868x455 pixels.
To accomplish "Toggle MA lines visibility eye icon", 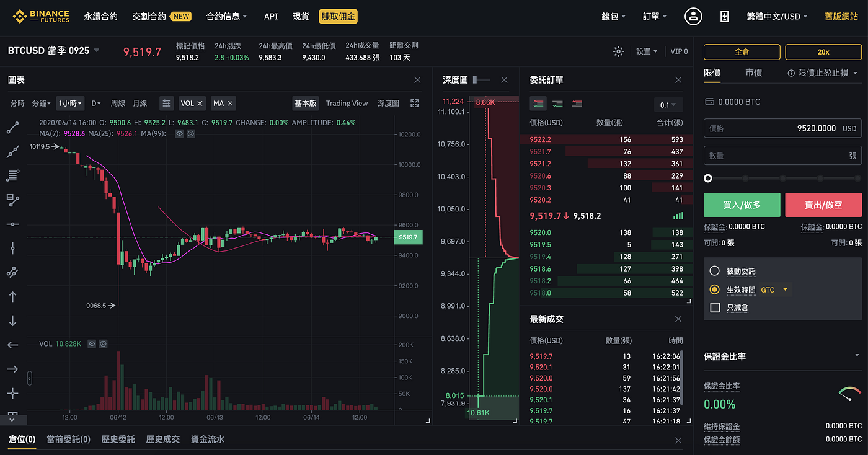I will pyautogui.click(x=179, y=133).
